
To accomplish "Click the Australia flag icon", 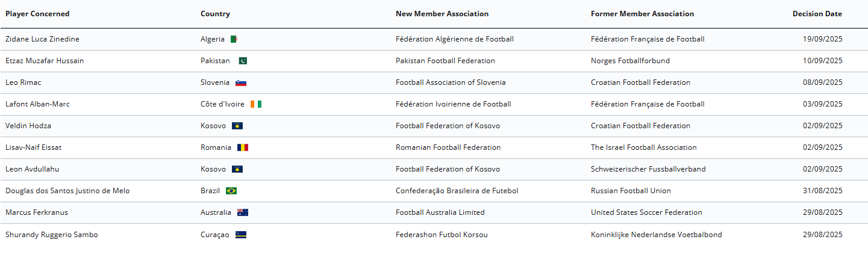I will pyautogui.click(x=242, y=212).
